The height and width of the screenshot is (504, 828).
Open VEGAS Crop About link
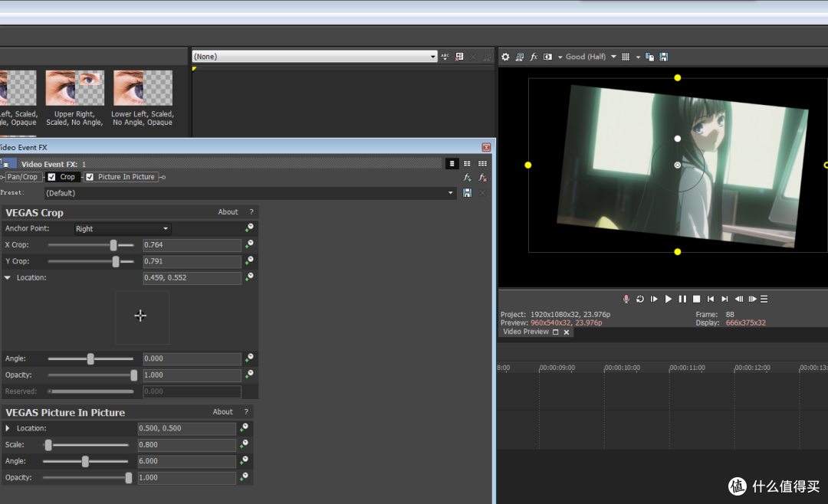click(228, 211)
